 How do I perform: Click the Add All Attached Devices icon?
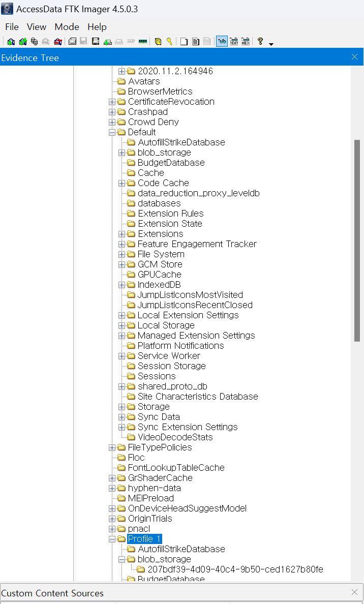[23, 41]
